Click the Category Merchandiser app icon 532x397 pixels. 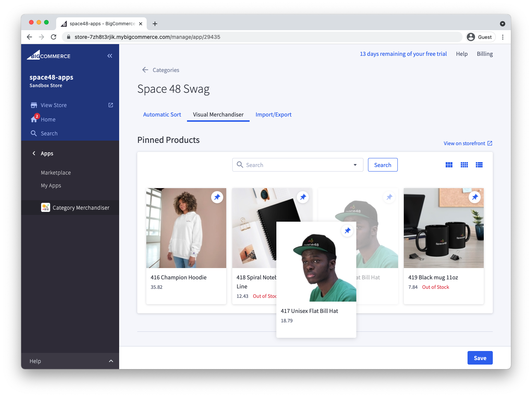(46, 207)
